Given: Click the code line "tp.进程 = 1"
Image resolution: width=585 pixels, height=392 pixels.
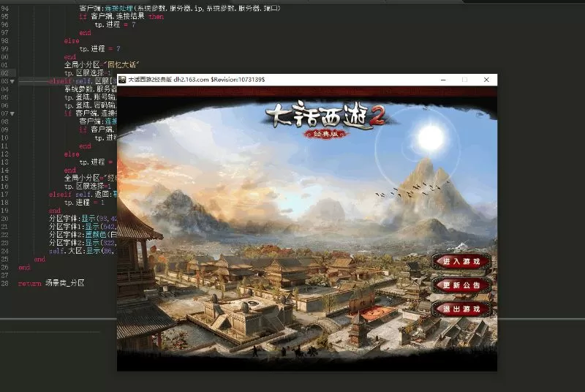Looking at the screenshot, I should point(84,202).
